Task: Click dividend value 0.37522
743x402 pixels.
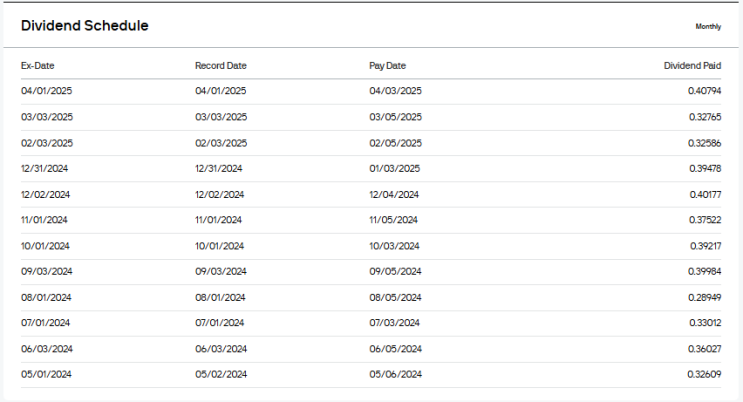Action: tap(705, 220)
